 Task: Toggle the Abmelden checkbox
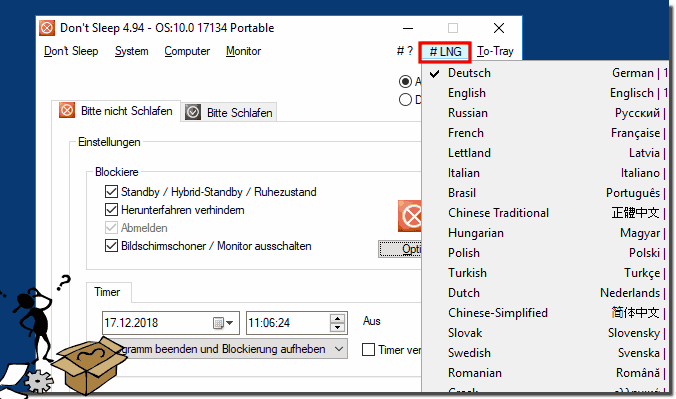pos(111,227)
